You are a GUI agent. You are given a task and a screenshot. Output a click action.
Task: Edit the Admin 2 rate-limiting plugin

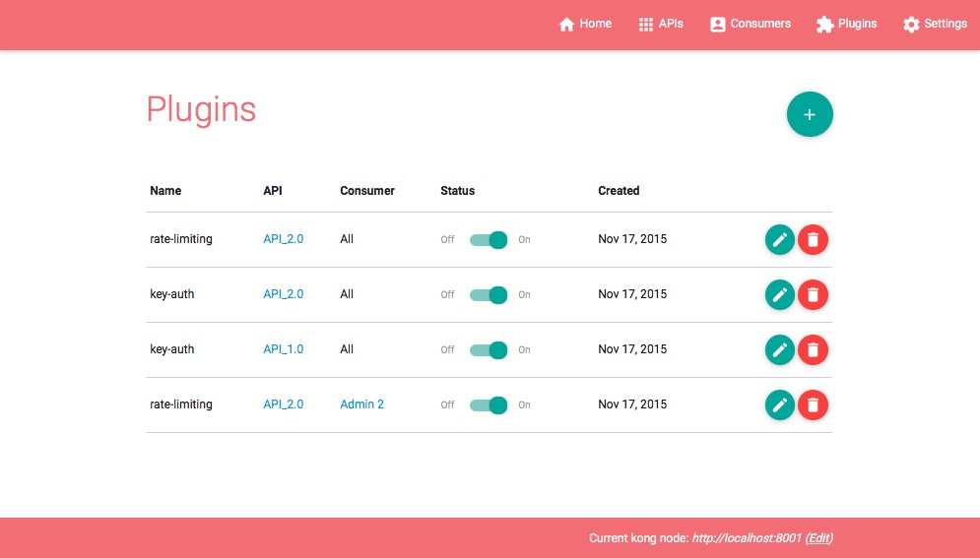click(x=779, y=404)
